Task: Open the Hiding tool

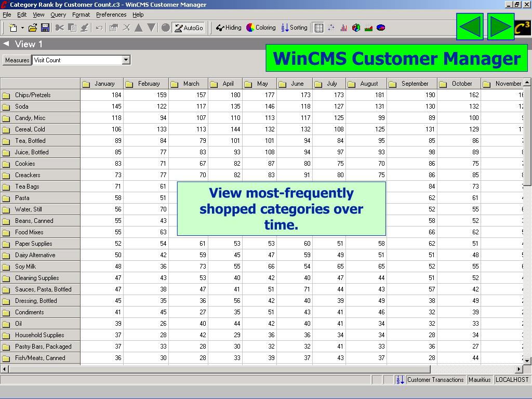Action: point(229,28)
